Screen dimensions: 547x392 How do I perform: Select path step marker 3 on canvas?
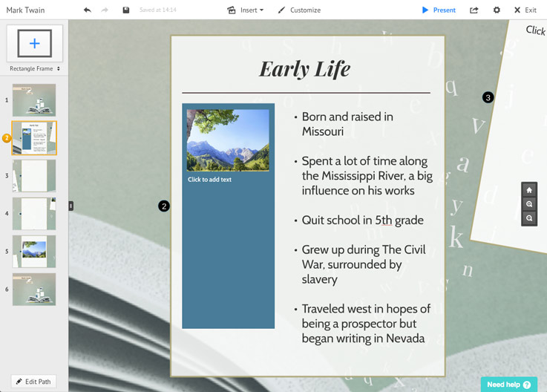click(488, 97)
